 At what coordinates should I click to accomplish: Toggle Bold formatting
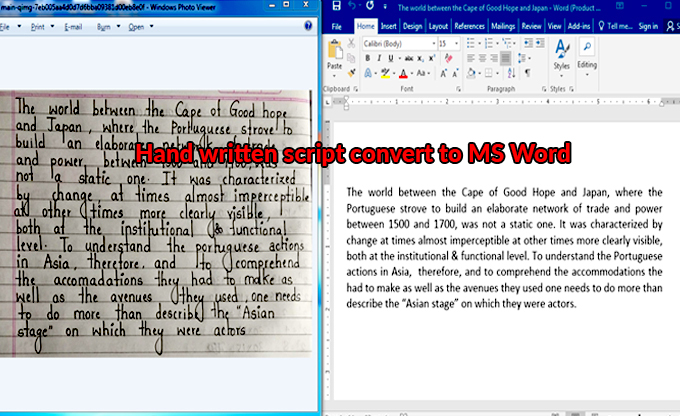tap(367, 59)
